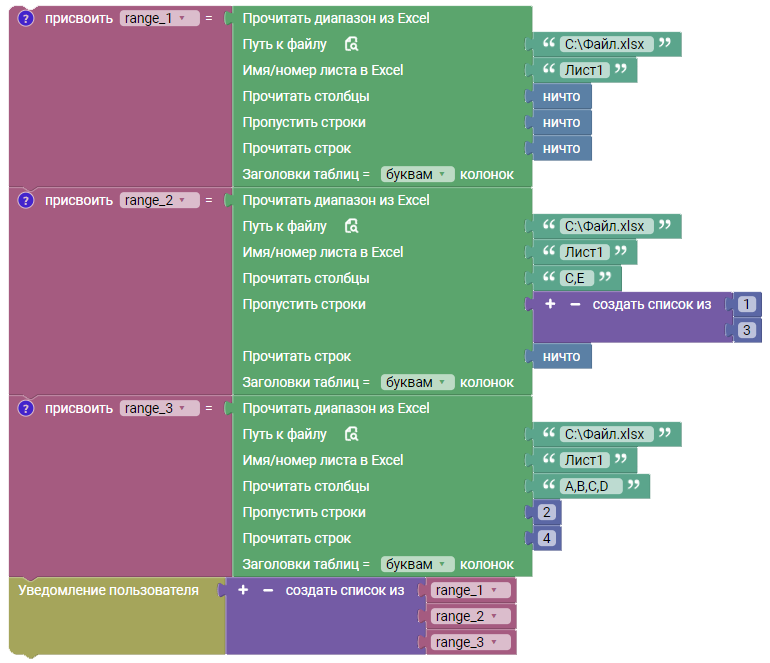
Task: Edit the C,E columns text field
Action: (577, 278)
